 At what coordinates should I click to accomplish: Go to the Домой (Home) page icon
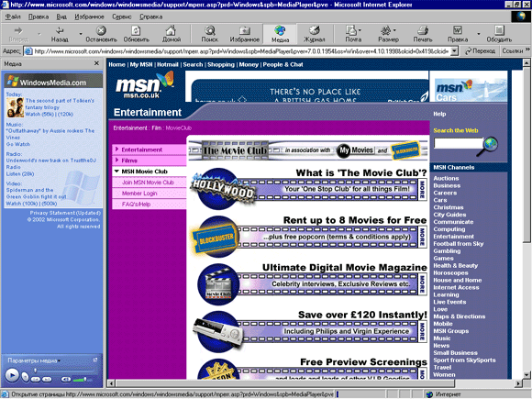171,31
